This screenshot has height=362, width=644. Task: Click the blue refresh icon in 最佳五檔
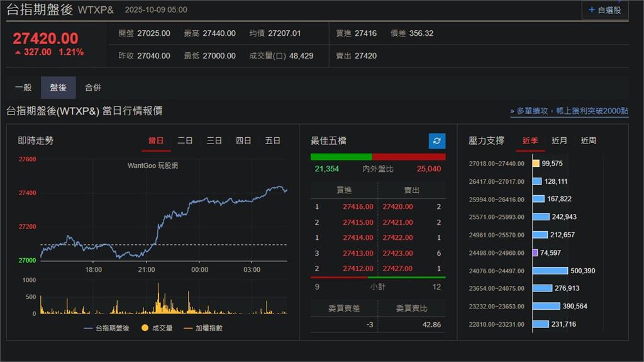[436, 141]
